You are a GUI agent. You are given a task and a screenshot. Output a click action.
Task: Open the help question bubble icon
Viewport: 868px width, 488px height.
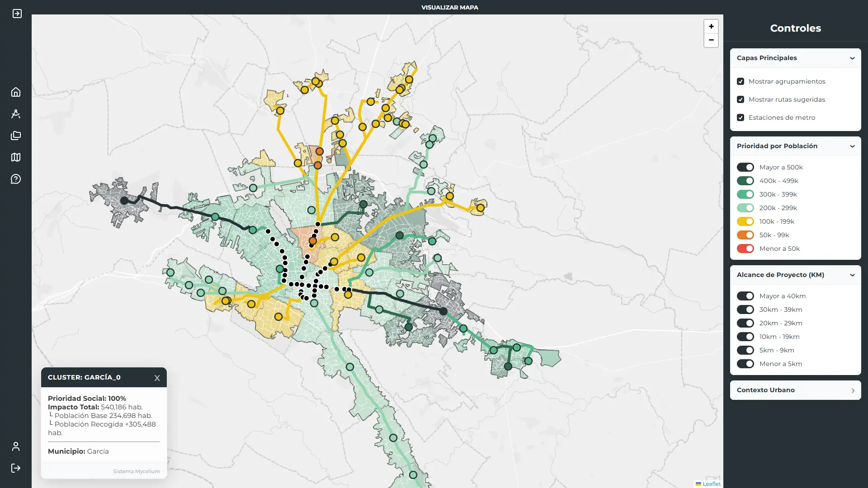(x=16, y=179)
